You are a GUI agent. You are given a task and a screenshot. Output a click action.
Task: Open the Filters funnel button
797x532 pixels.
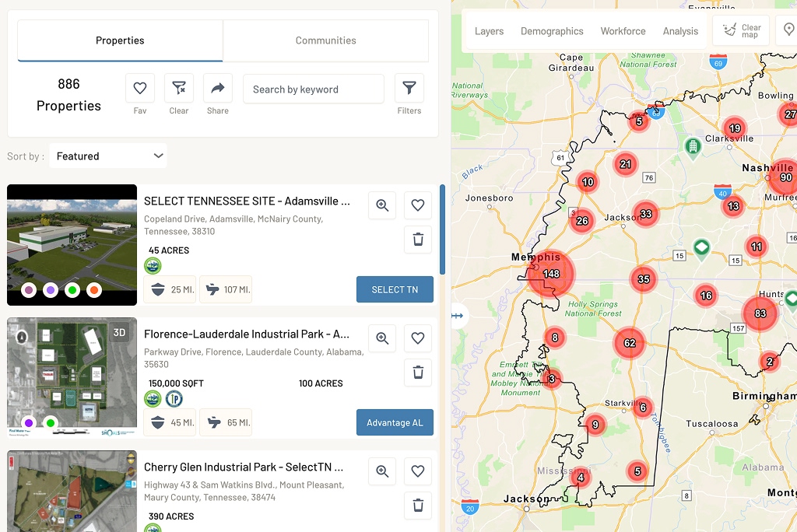tap(409, 89)
